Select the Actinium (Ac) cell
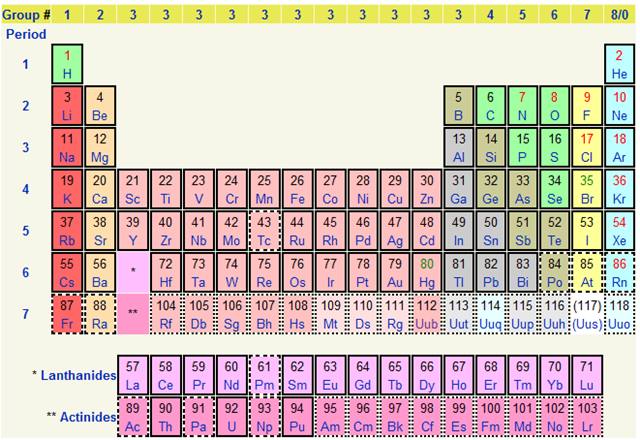This screenshot has height=440, width=640. click(133, 417)
